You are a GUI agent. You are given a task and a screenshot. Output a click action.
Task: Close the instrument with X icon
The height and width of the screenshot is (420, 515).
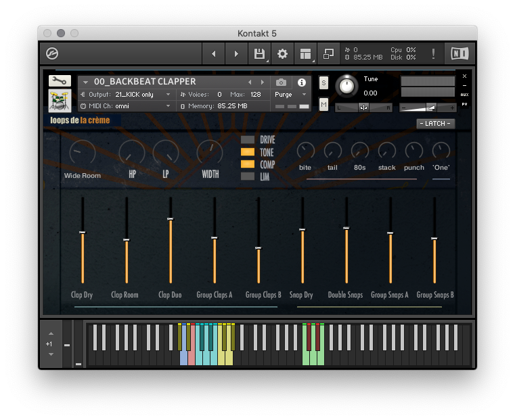[x=464, y=76]
